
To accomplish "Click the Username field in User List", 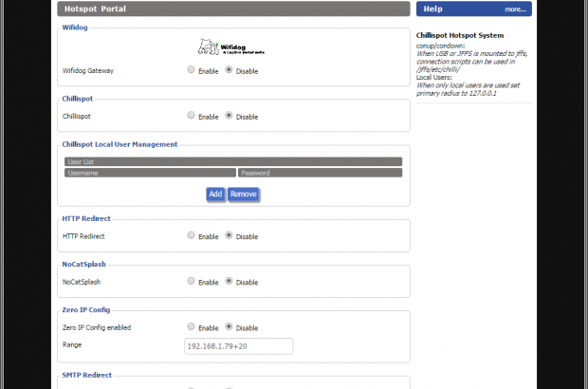I will 150,174.
